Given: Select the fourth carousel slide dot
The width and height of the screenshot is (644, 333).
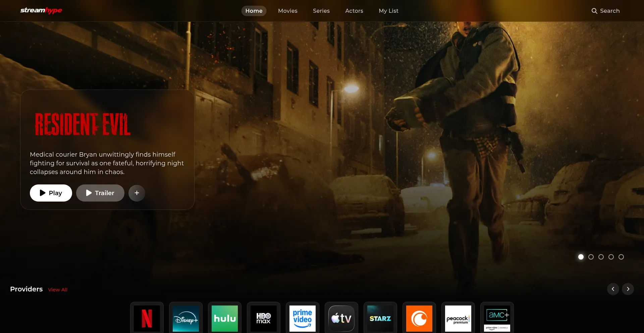Looking at the screenshot, I should 611,257.
